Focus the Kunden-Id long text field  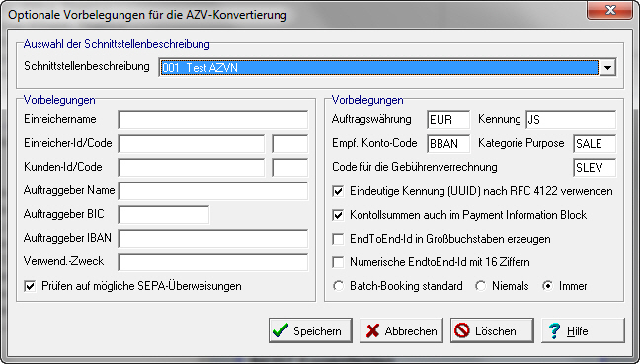(x=192, y=168)
